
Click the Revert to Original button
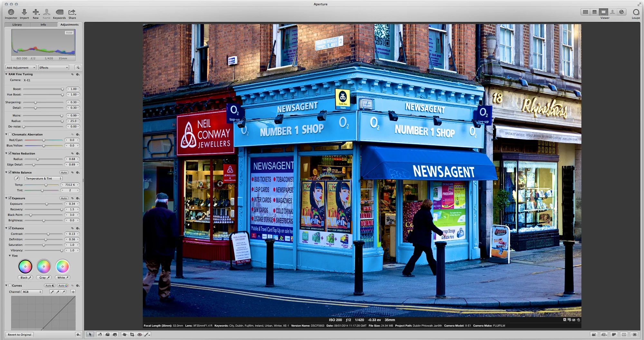pos(19,335)
